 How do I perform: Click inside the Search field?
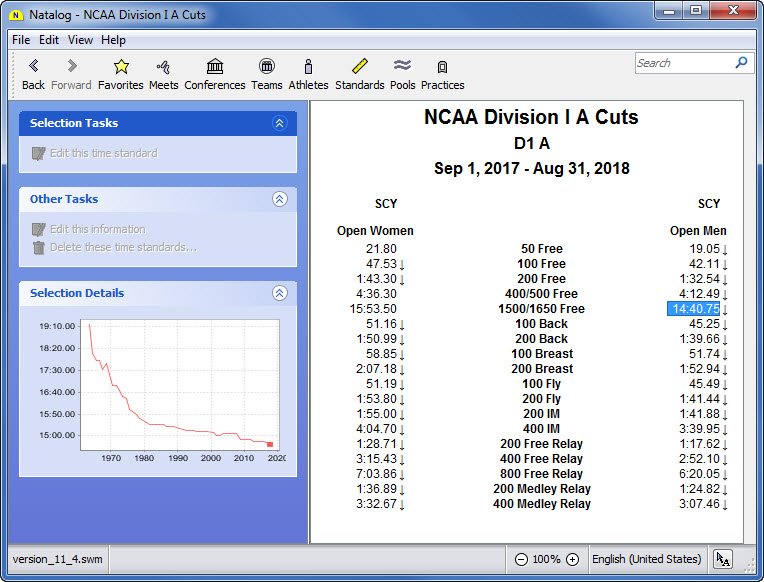click(683, 63)
